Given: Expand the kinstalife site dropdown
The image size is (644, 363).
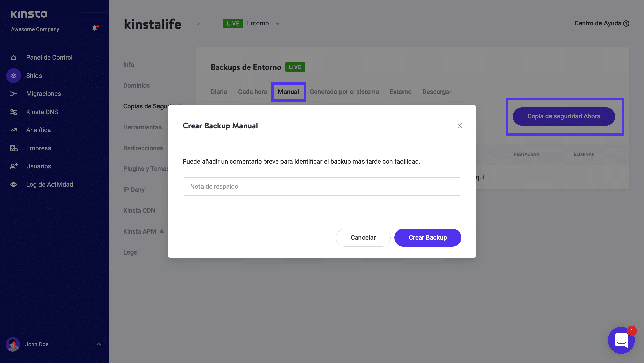Looking at the screenshot, I should [198, 24].
